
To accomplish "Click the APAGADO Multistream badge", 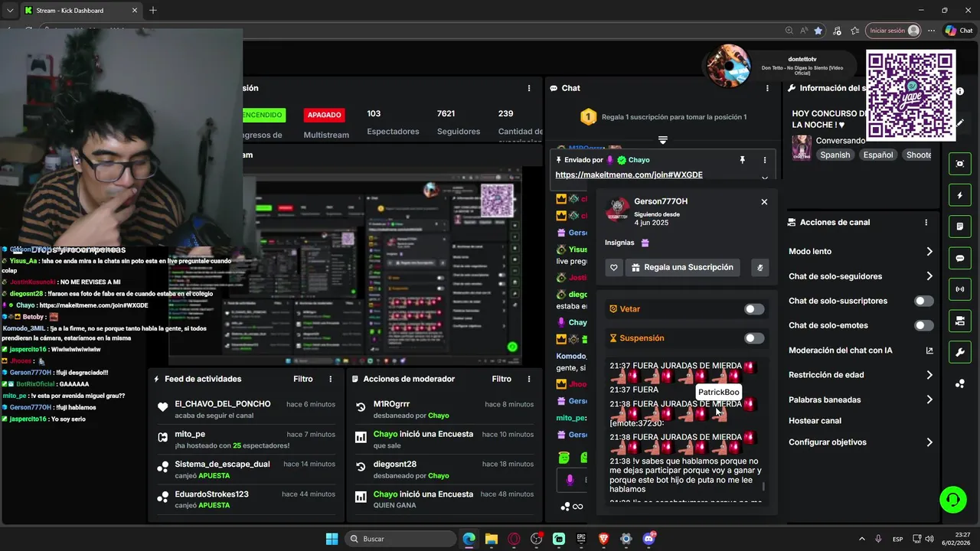I will (x=324, y=115).
